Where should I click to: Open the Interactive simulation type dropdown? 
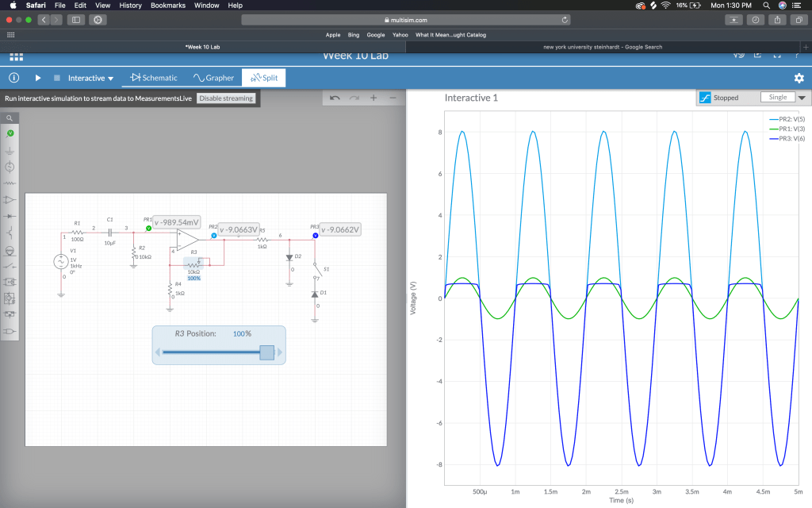pyautogui.click(x=90, y=78)
